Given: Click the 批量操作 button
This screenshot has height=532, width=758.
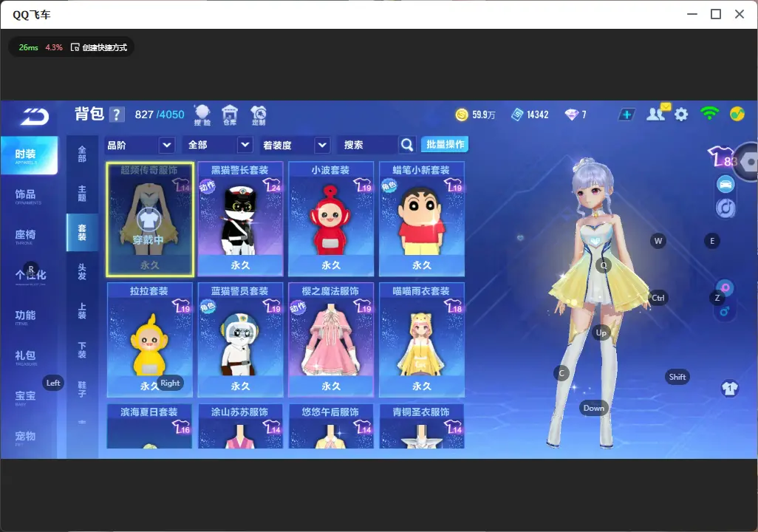Looking at the screenshot, I should point(445,145).
